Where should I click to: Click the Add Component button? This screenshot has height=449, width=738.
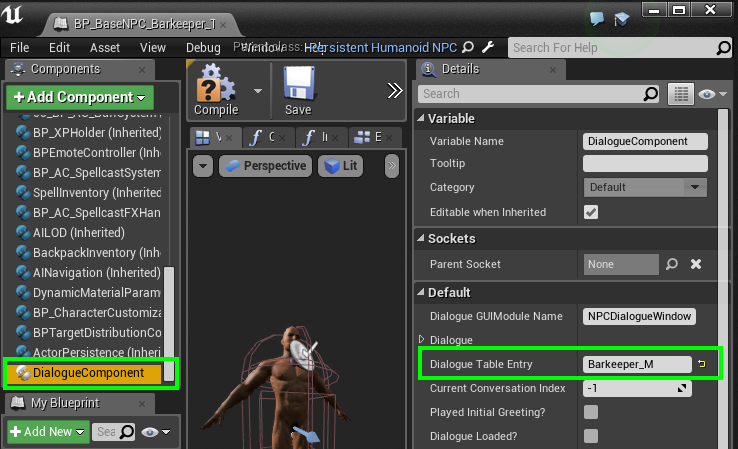(x=80, y=97)
